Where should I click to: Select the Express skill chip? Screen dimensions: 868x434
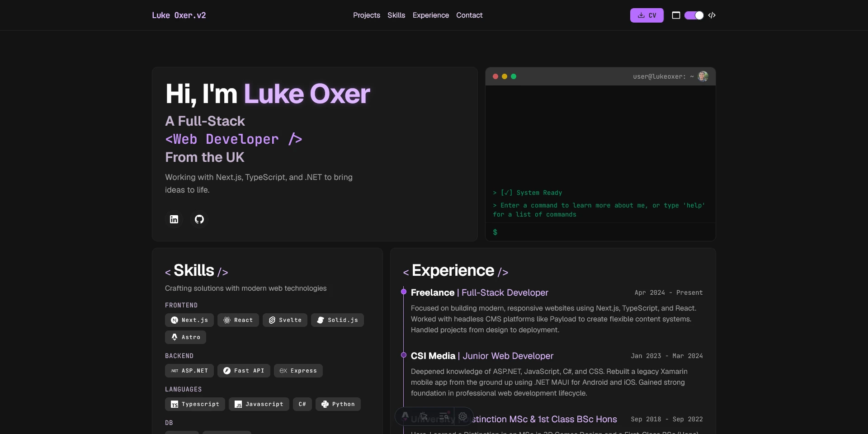click(x=298, y=371)
